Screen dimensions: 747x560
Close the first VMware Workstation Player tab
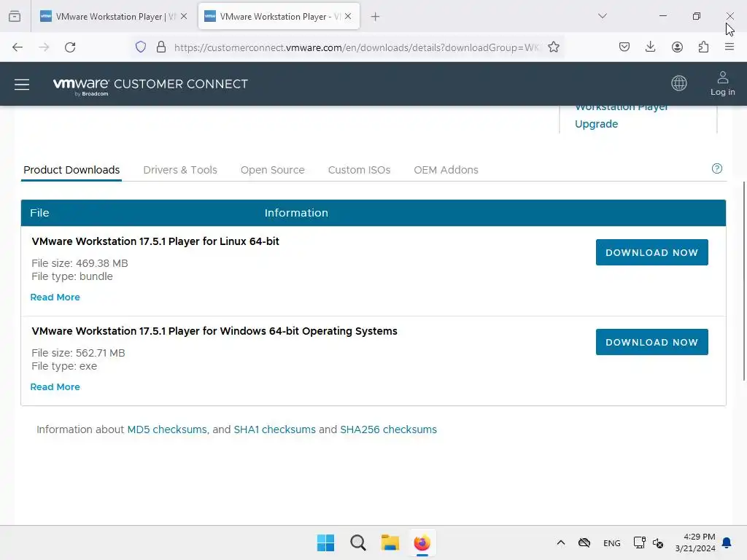pyautogui.click(x=184, y=16)
